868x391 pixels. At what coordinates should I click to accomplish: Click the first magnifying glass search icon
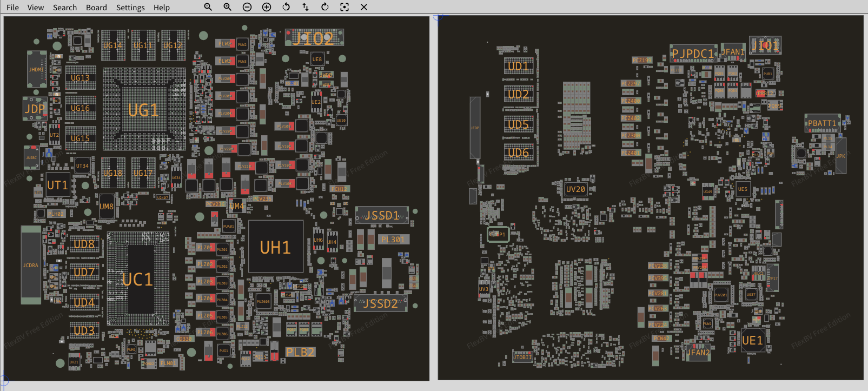point(208,7)
